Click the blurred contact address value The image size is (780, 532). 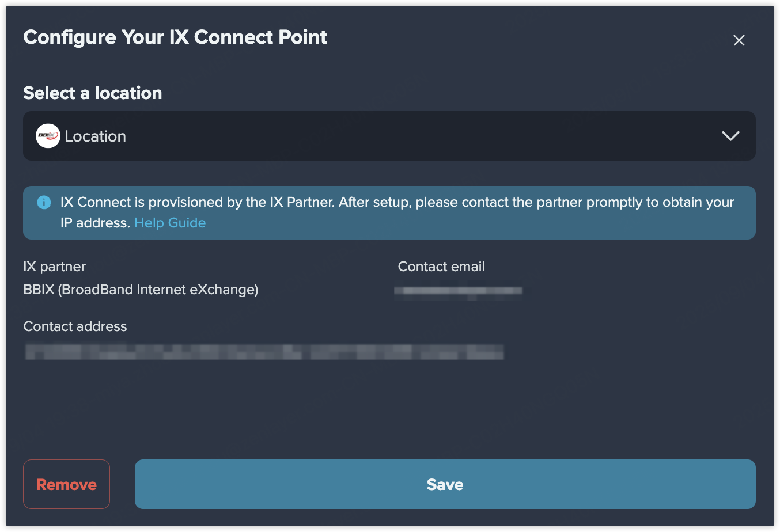coord(264,351)
